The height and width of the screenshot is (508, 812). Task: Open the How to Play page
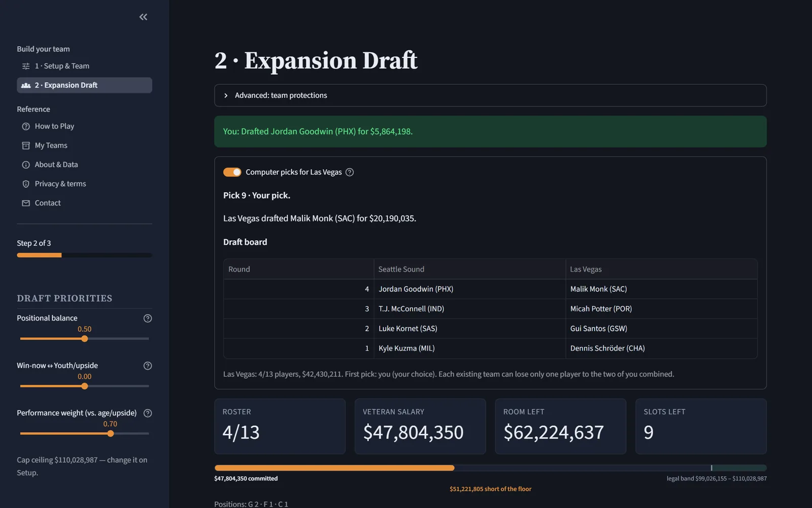[84, 126]
